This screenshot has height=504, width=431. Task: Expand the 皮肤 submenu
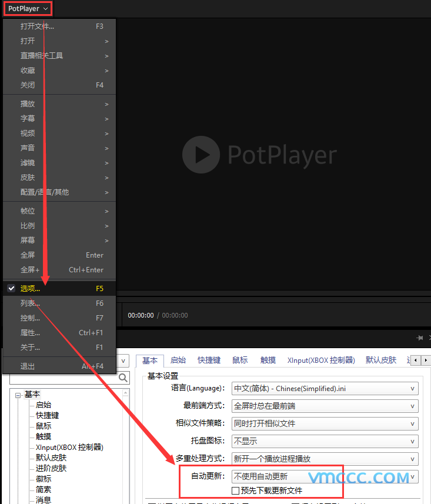(x=59, y=178)
